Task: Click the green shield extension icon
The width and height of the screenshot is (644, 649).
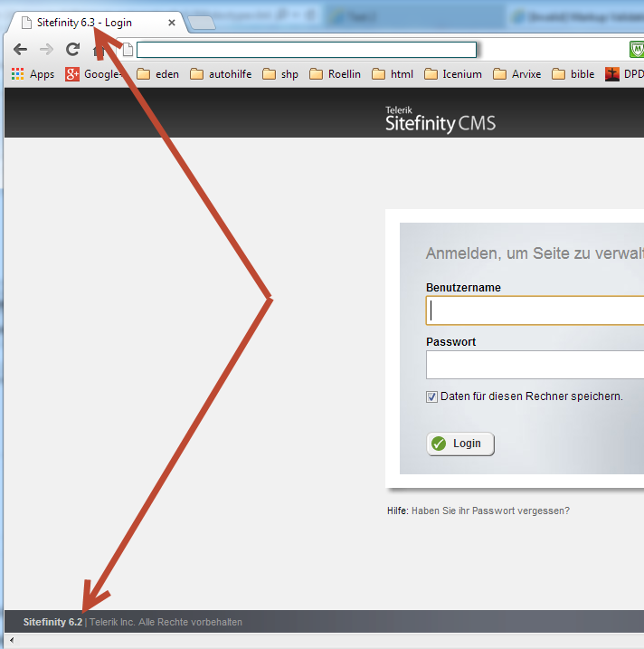Action: [x=637, y=50]
